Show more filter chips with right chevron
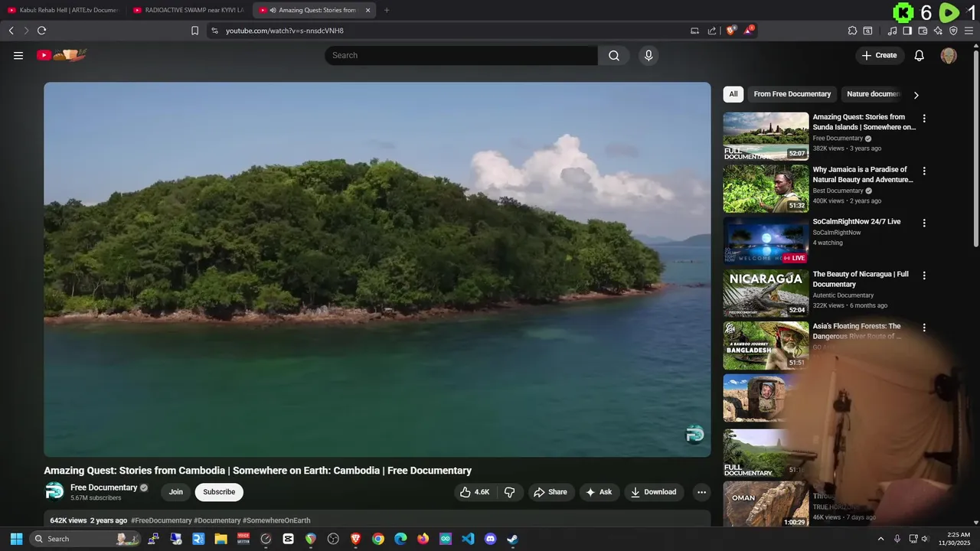The width and height of the screenshot is (980, 551). pyautogui.click(x=916, y=95)
